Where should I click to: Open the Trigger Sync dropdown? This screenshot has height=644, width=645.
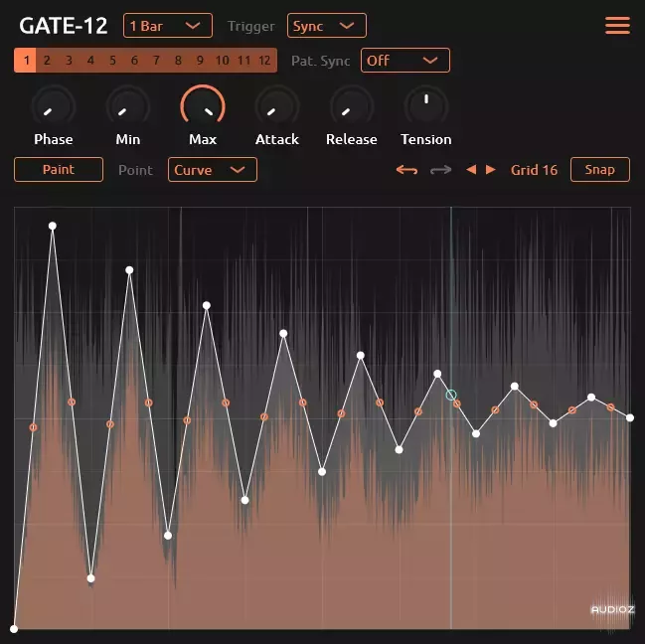[x=327, y=26]
